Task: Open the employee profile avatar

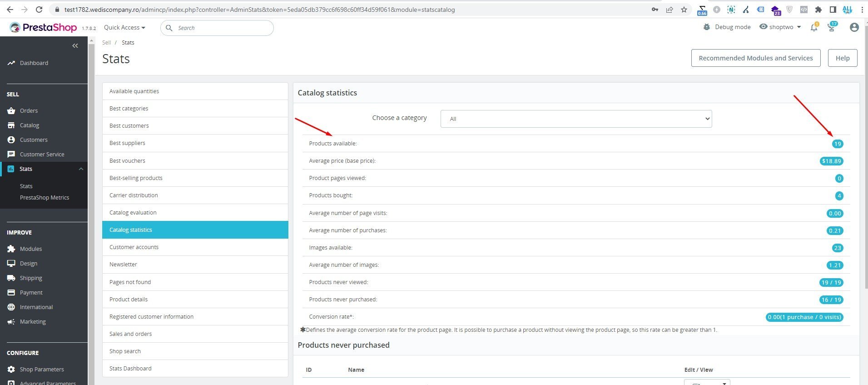Action: 854,27
